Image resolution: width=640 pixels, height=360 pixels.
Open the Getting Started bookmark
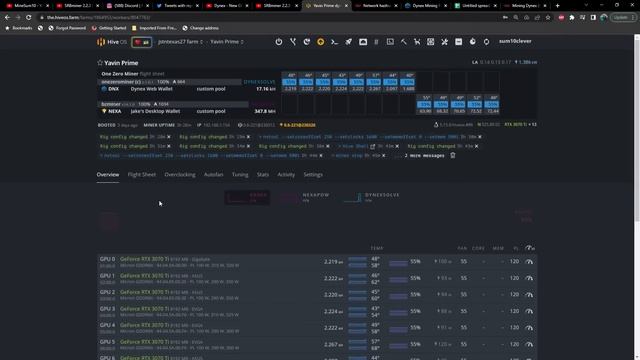pos(109,28)
